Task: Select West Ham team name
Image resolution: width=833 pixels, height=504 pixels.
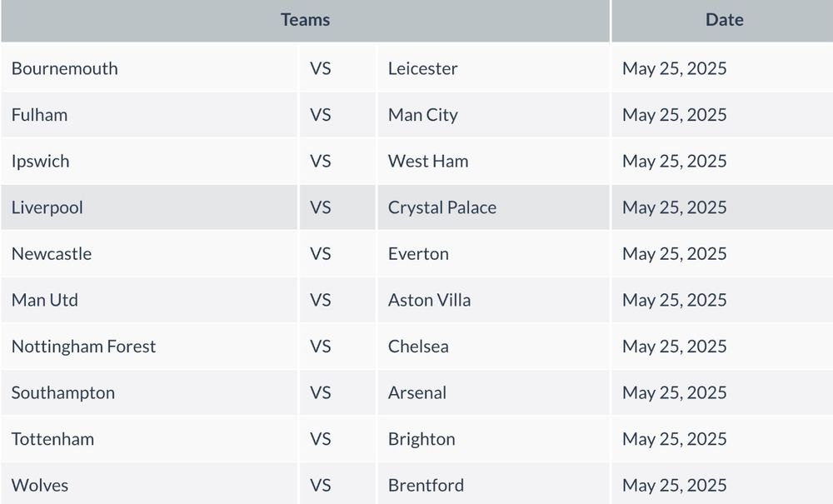Action: [428, 161]
